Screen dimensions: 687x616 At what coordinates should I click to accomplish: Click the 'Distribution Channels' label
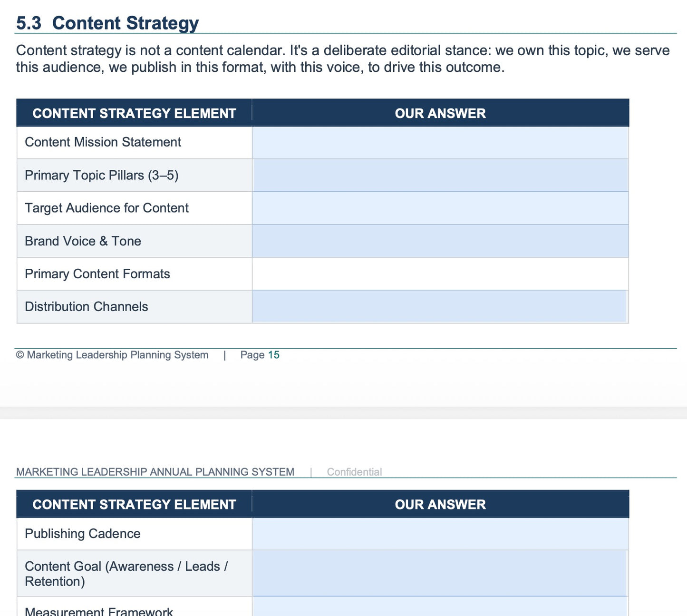click(87, 307)
